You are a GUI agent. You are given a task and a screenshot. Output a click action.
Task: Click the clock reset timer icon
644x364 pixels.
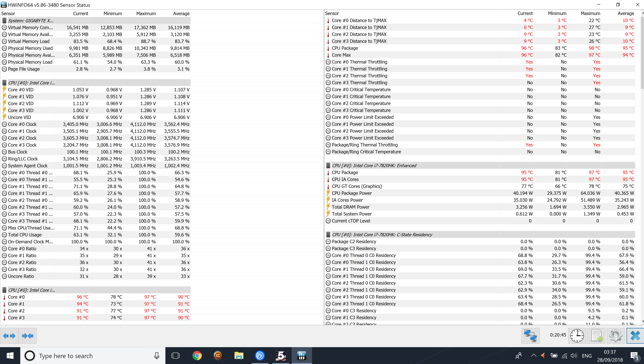pos(577,336)
